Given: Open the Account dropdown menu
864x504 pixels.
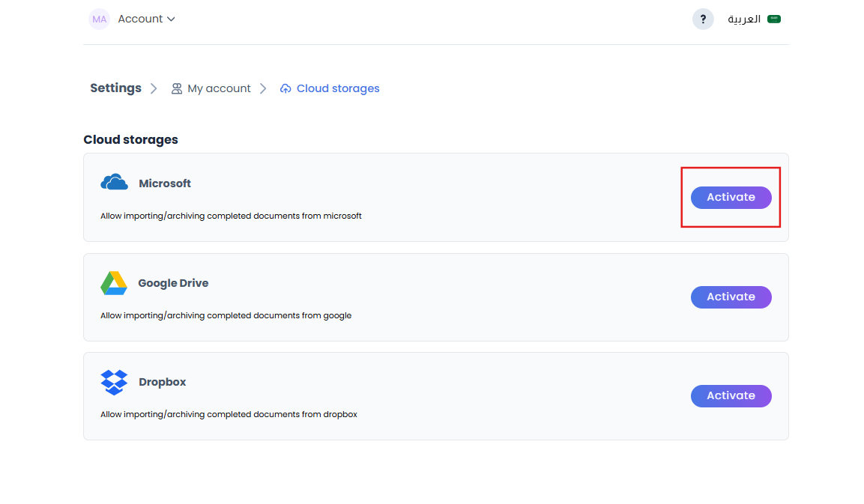Looking at the screenshot, I should (x=146, y=19).
